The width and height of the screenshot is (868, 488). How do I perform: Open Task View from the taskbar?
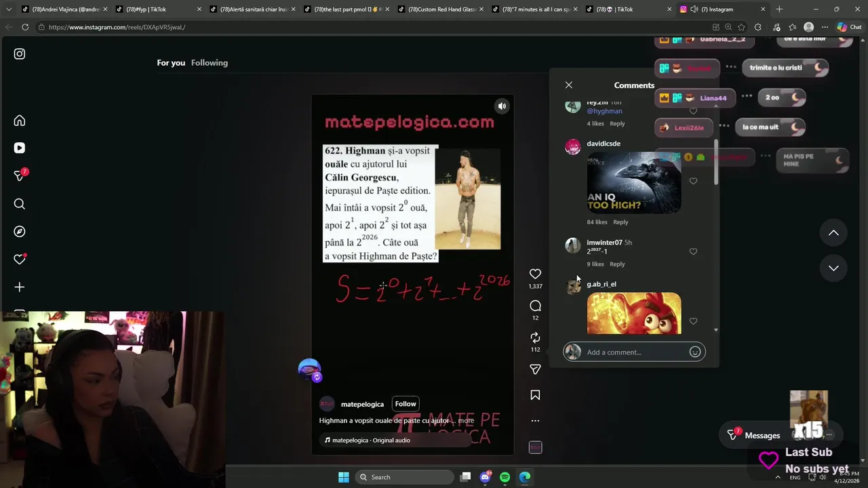point(465,477)
